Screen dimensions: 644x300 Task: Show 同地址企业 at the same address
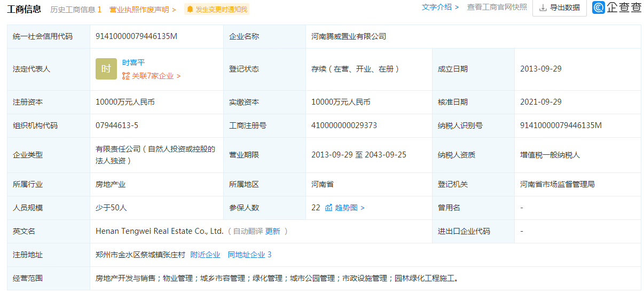click(249, 255)
